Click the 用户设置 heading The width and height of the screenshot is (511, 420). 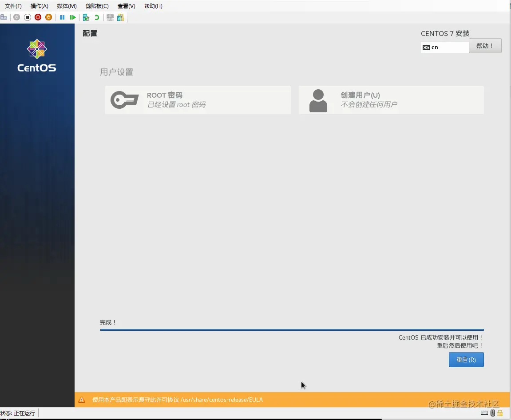tap(117, 72)
